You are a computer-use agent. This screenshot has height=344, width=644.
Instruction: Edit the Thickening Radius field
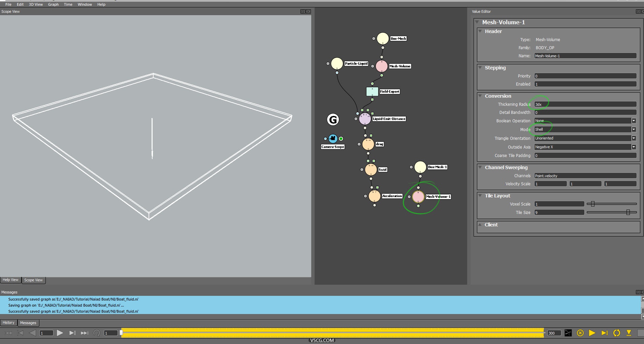(585, 104)
